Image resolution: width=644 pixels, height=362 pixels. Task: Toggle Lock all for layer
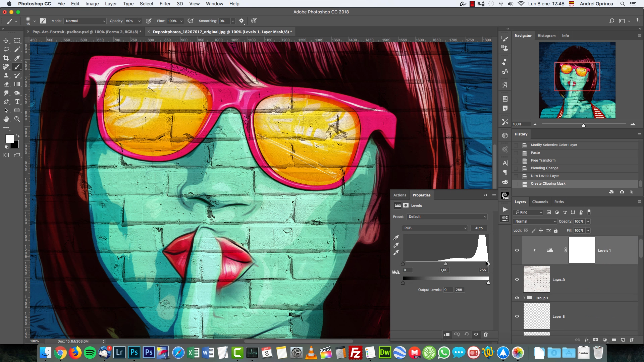[556, 230]
